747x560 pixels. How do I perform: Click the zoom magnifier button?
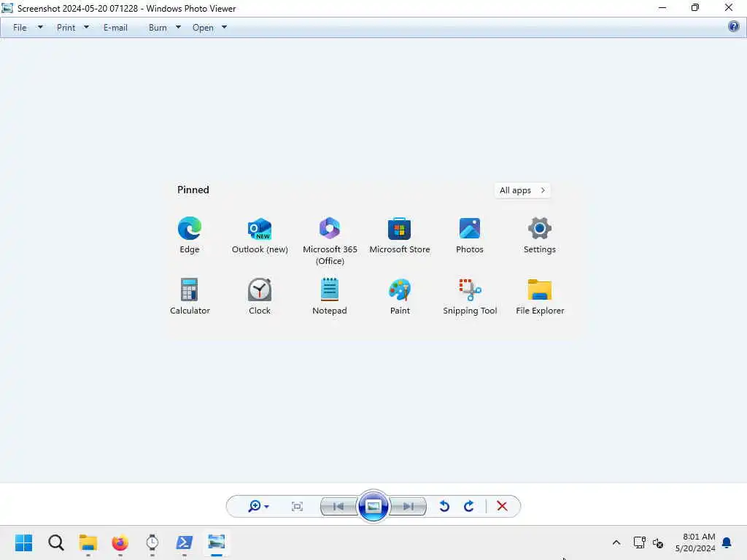(x=255, y=506)
